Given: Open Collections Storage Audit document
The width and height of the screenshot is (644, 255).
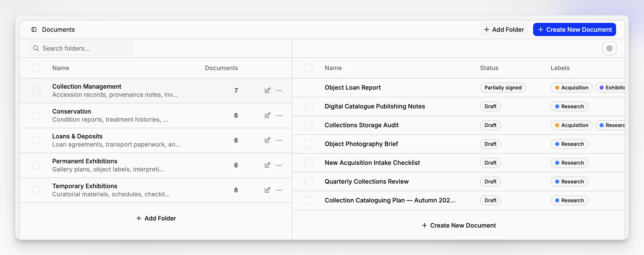Looking at the screenshot, I should (362, 125).
